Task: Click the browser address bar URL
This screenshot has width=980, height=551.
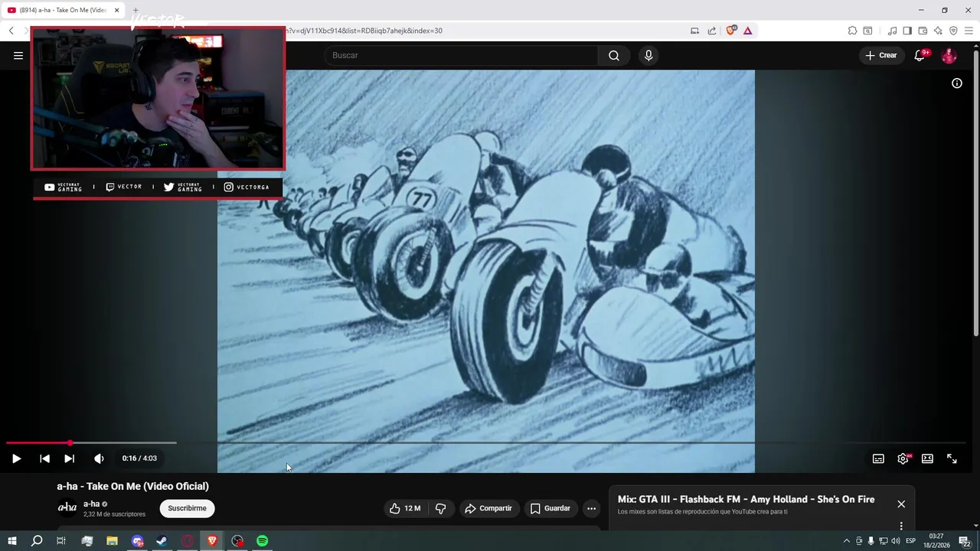Action: point(364,31)
